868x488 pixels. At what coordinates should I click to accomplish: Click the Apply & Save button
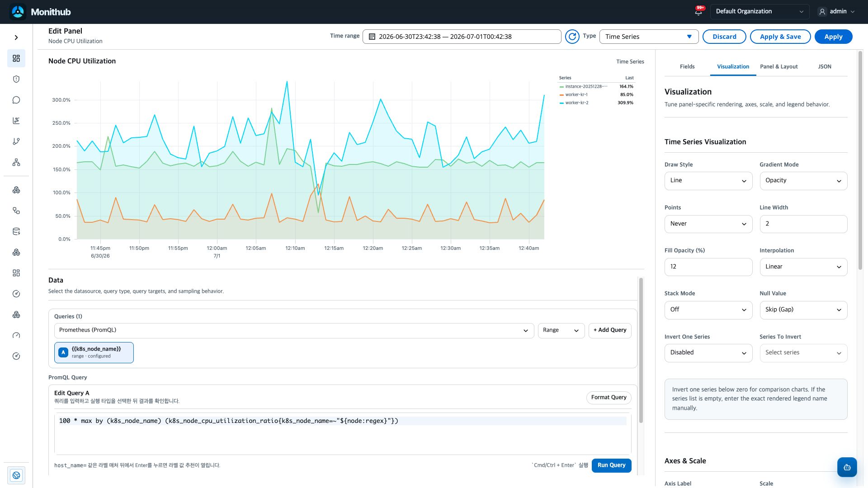(780, 37)
